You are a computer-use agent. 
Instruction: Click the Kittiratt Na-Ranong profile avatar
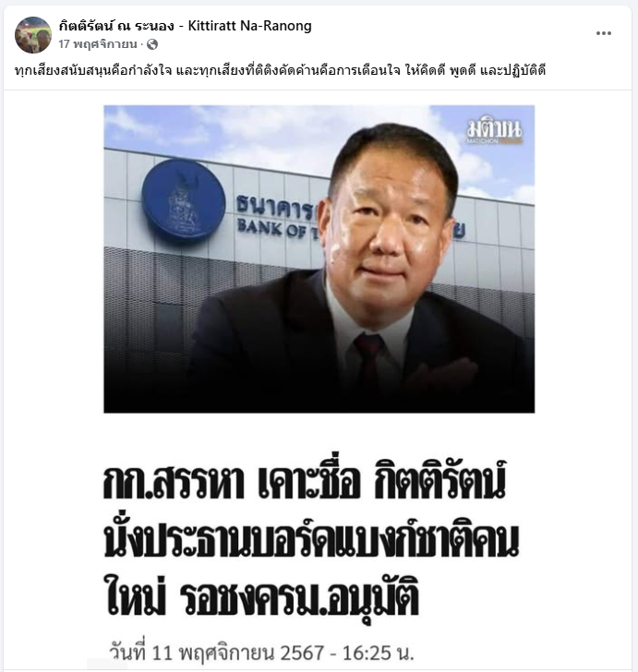(x=33, y=35)
